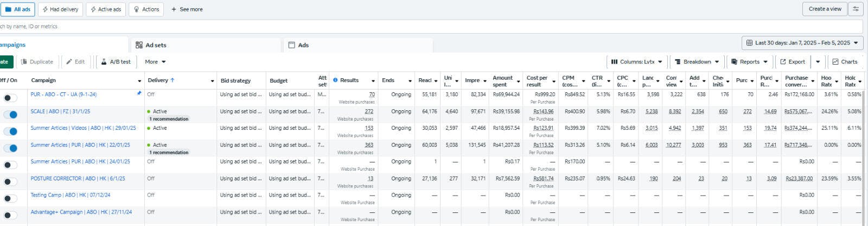Click the Export button
This screenshot has width=868, height=226.
(792, 62)
